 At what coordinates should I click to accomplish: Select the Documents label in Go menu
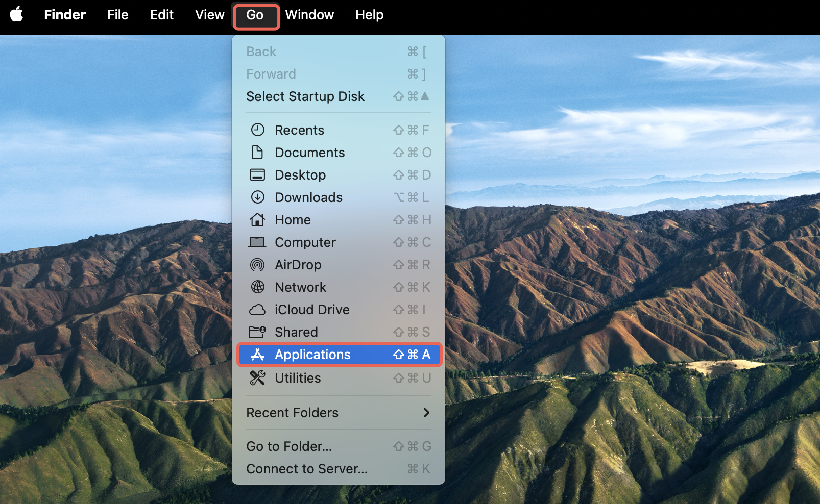click(x=310, y=153)
